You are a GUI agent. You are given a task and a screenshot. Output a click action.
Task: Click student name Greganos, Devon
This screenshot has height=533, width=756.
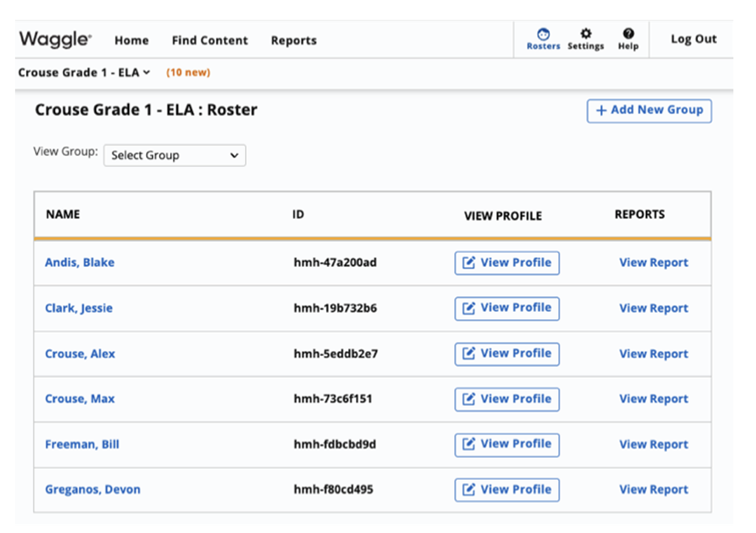(93, 490)
